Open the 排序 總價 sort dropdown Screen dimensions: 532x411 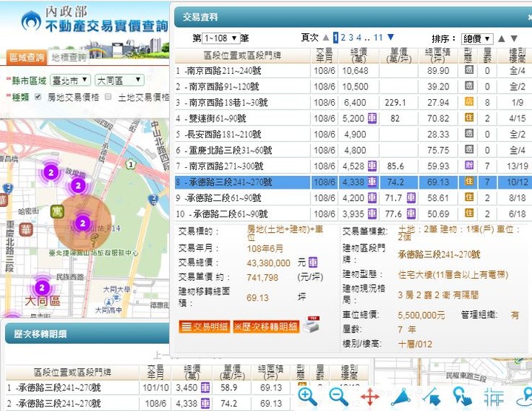point(477,38)
